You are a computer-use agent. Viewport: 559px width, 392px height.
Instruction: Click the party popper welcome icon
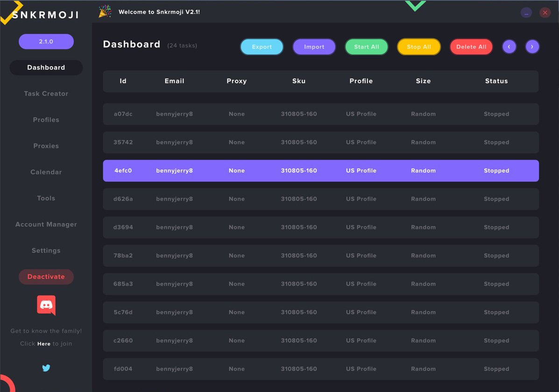pos(105,12)
